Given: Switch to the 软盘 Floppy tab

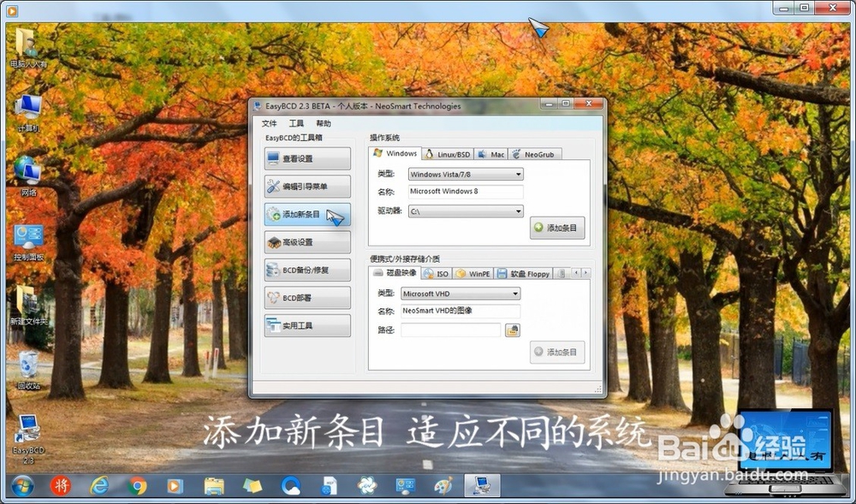Looking at the screenshot, I should 524,274.
